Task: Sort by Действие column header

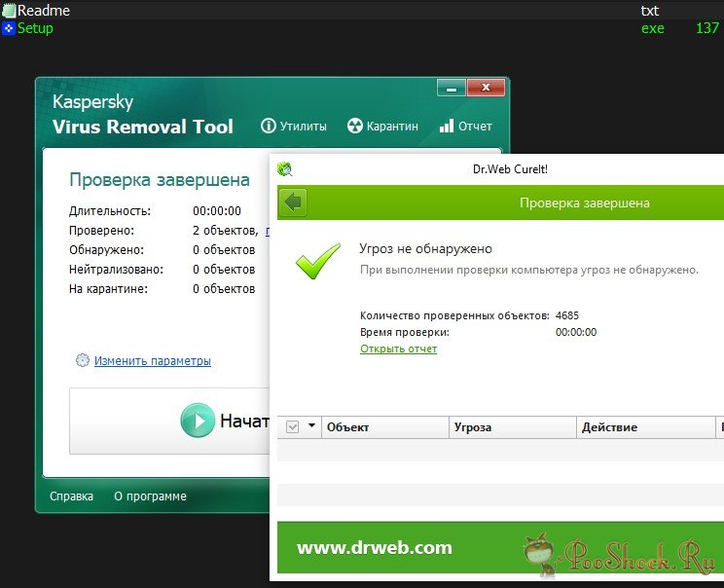Action: coord(645,427)
